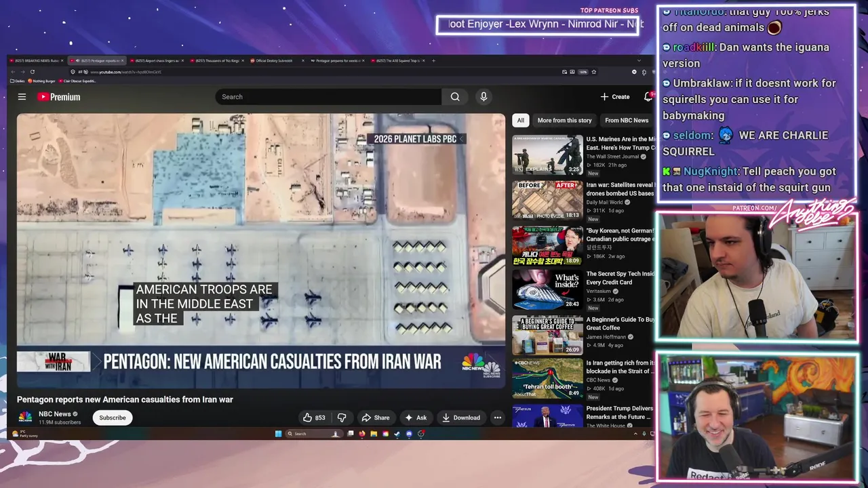Switch to 'Airport chaos lingers' browser tab

coord(155,60)
